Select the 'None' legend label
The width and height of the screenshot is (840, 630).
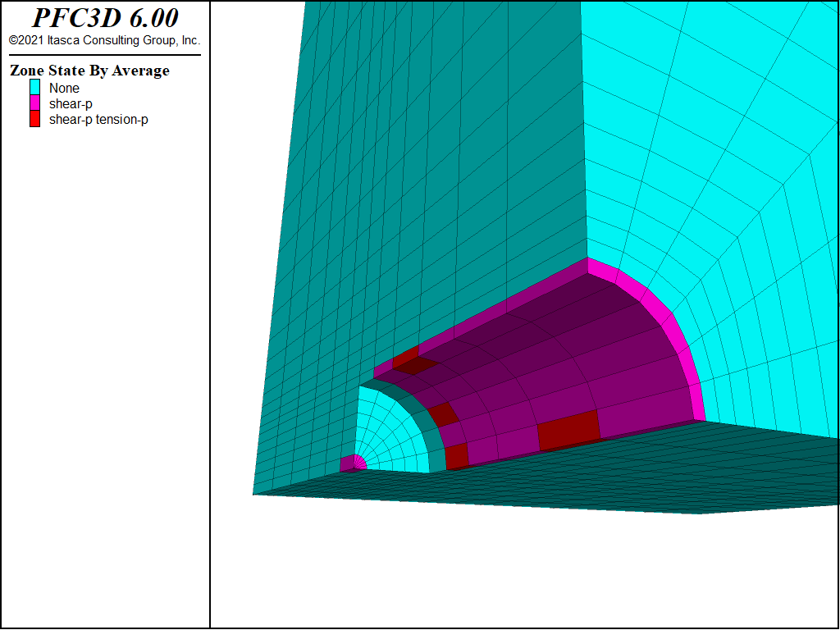64,88
